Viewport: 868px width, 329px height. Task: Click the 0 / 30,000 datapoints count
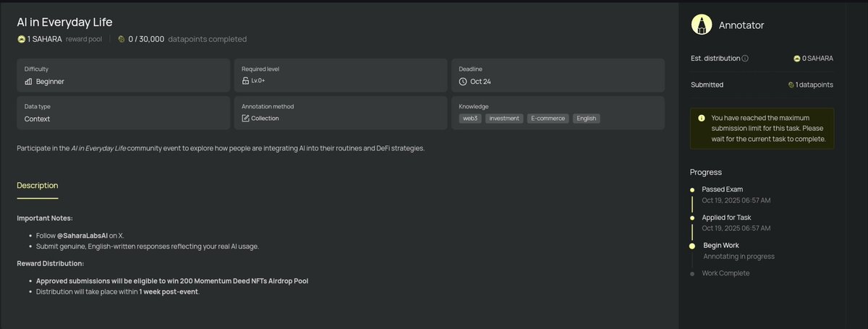[x=146, y=39]
